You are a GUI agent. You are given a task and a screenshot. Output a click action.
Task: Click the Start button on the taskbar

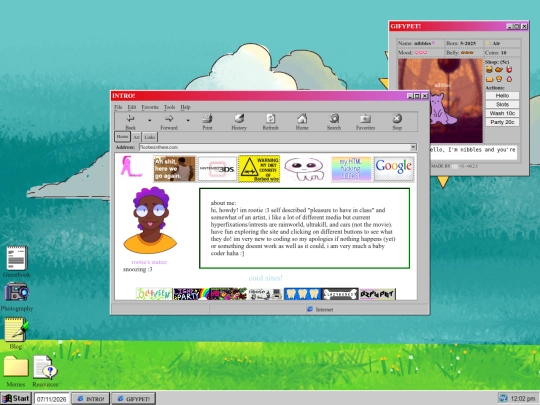16,398
